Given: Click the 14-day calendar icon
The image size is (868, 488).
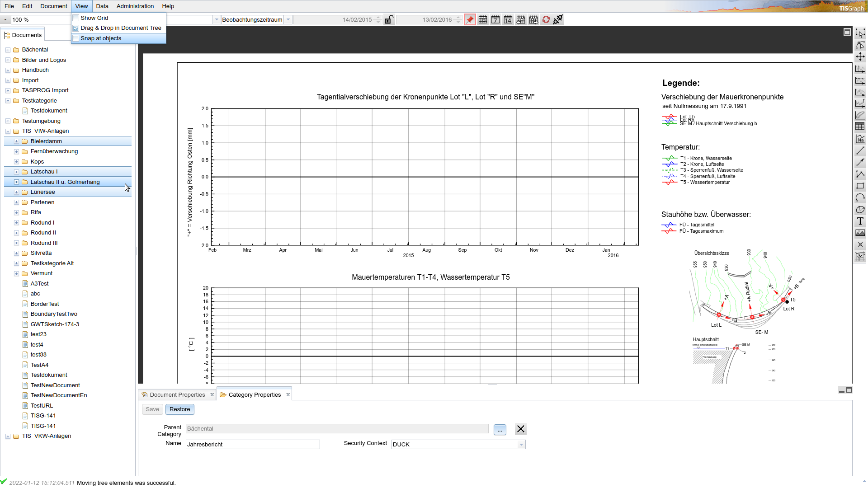Looking at the screenshot, I should pos(508,20).
